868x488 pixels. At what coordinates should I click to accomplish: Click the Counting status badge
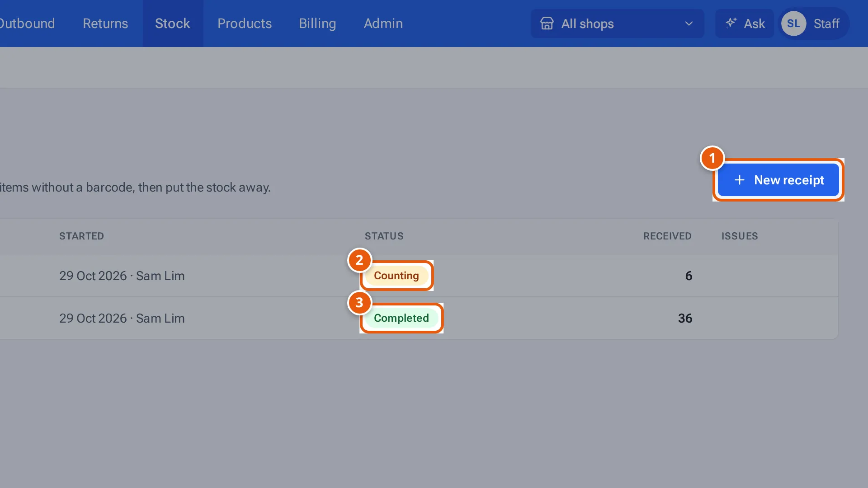tap(396, 276)
